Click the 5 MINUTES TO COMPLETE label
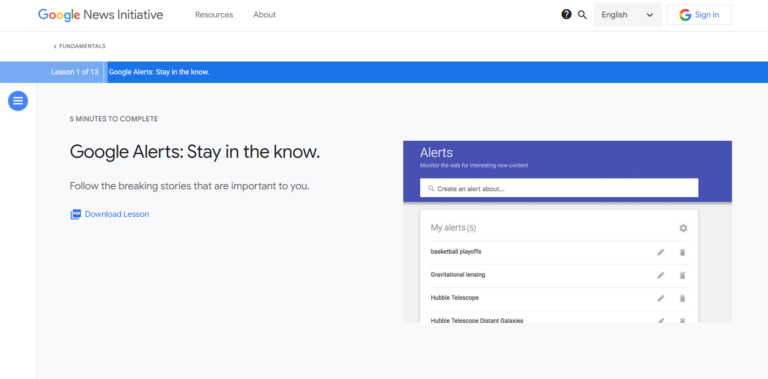Viewport: 768px width, 379px height. pos(114,119)
